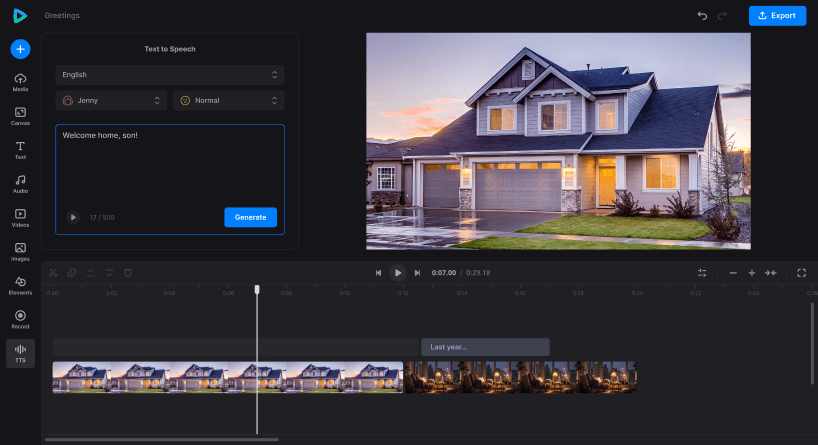
Task: Click the blue plus add button
Action: 20,49
